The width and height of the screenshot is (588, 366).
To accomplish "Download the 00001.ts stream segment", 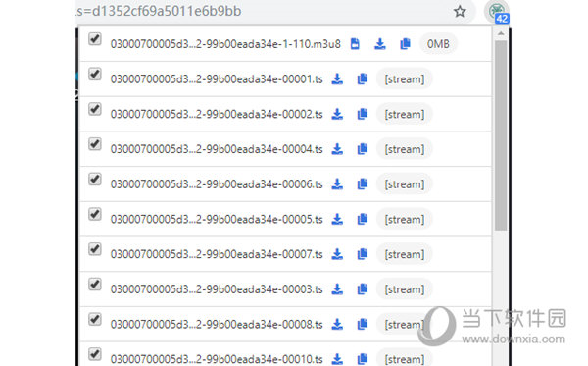I will point(337,79).
